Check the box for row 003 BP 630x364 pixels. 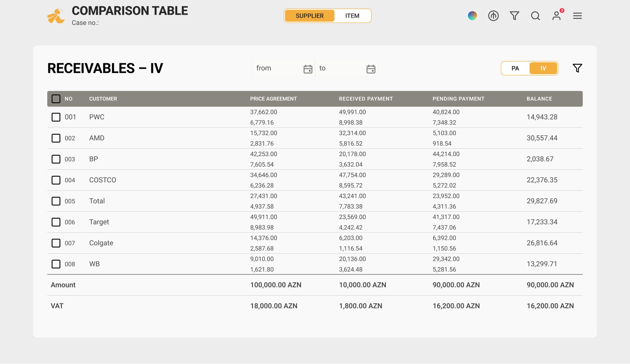point(56,159)
